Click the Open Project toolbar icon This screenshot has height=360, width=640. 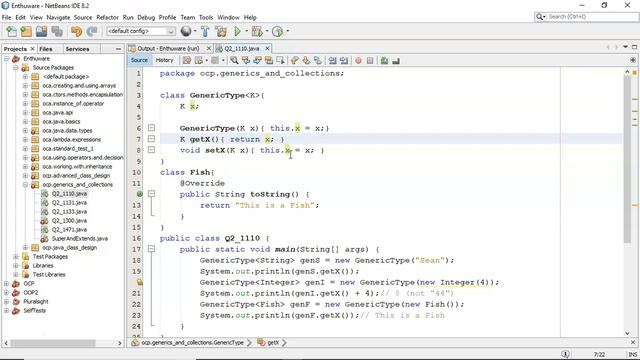(x=41, y=31)
